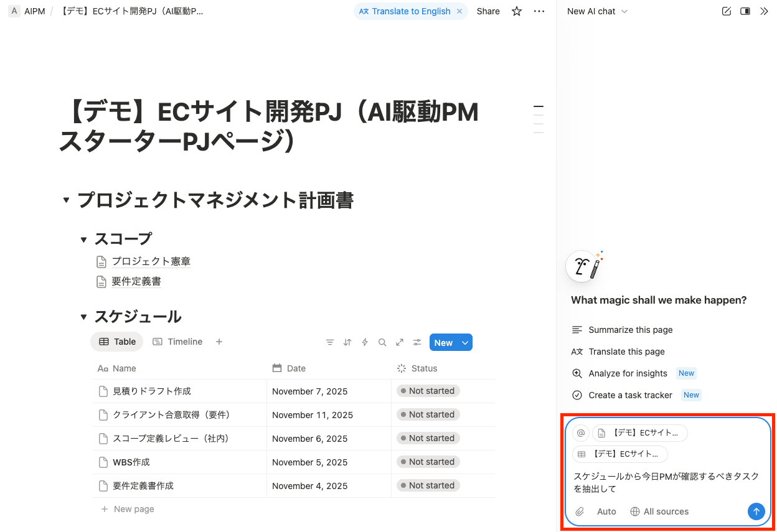Click the @ mention button in chat
The height and width of the screenshot is (532, 777).
click(x=581, y=433)
